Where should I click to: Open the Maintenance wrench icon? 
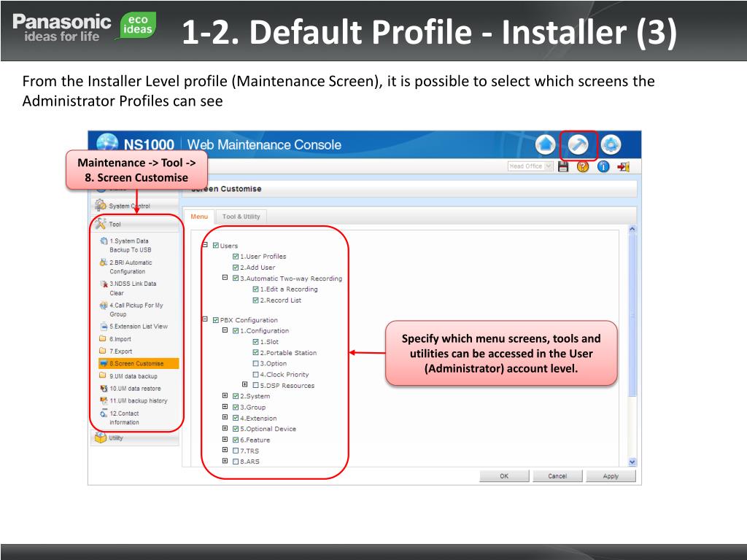pos(578,145)
